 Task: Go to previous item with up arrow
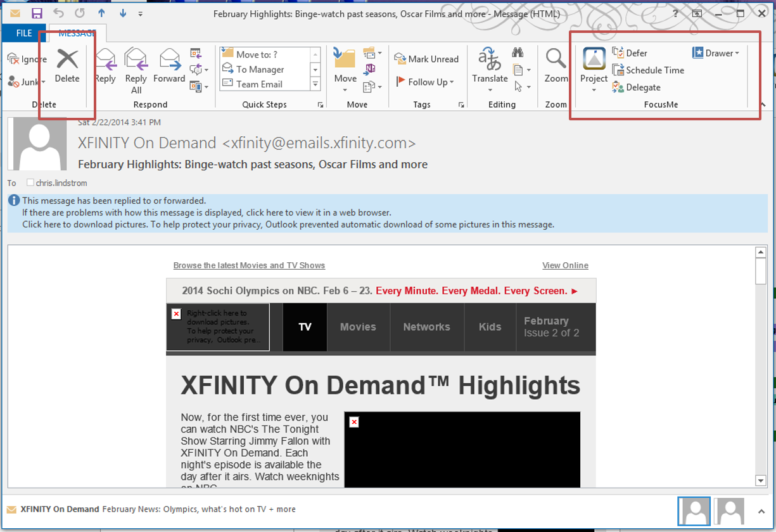[x=101, y=13]
